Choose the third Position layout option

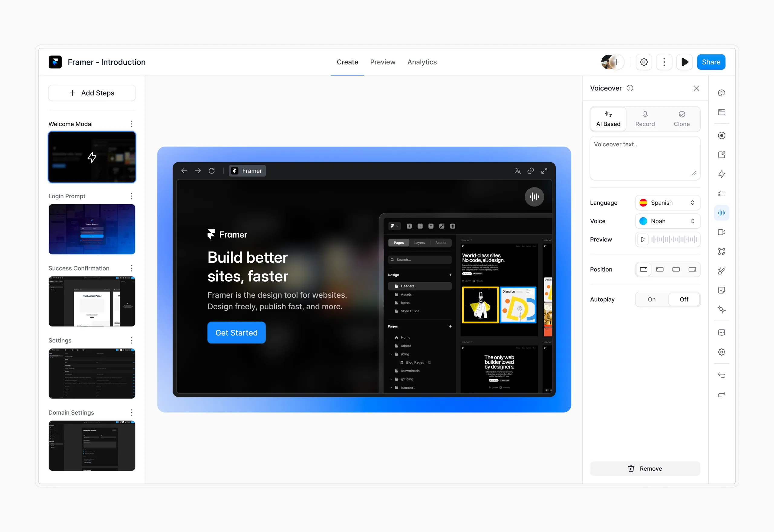(x=676, y=269)
